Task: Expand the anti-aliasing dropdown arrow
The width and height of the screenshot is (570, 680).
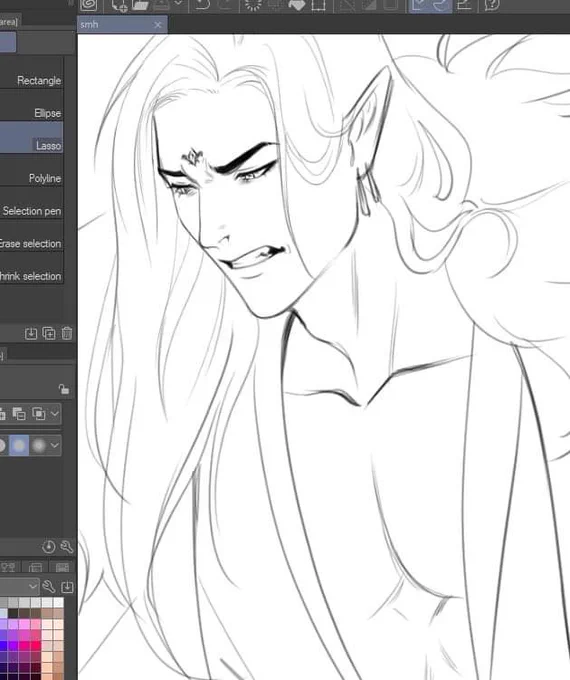Action: pos(55,445)
